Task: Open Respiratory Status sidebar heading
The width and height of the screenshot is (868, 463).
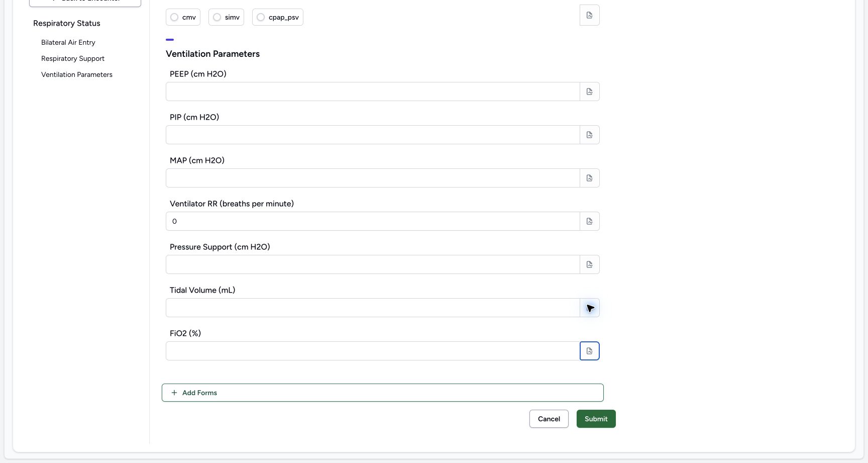Action: 67,23
